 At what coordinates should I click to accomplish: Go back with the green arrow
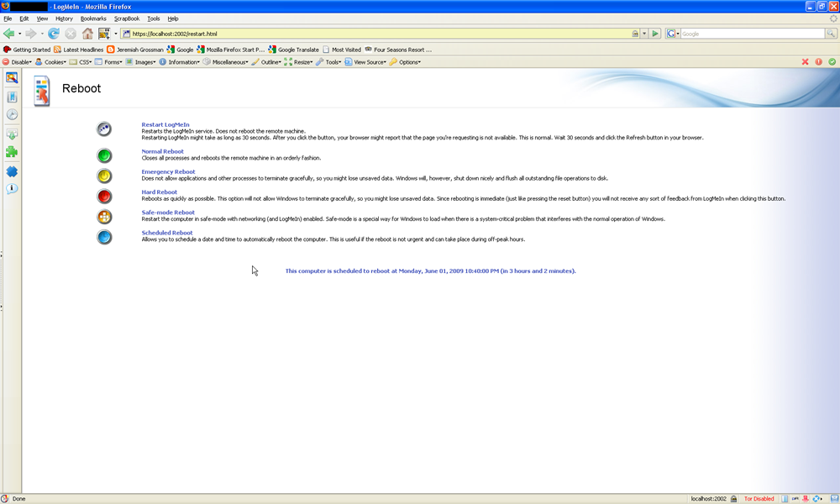click(9, 34)
